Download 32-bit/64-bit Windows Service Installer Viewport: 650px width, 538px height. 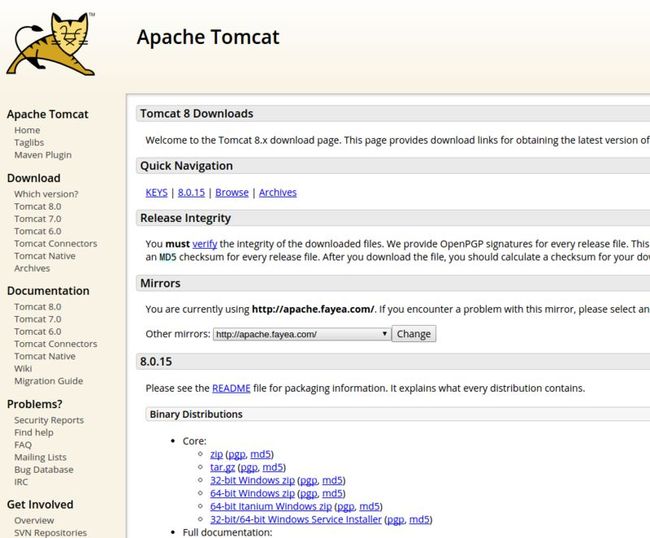click(x=296, y=519)
